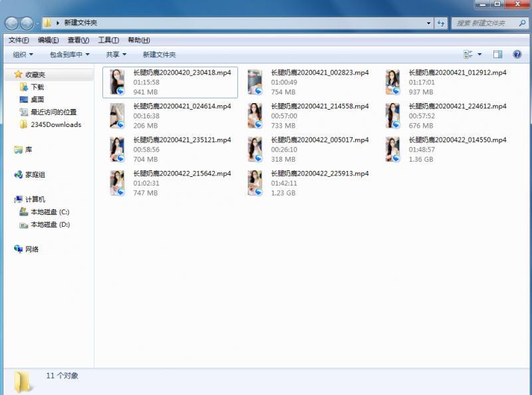Click the Forward navigation arrow button
The image size is (532, 395).
pyautogui.click(x=27, y=23)
